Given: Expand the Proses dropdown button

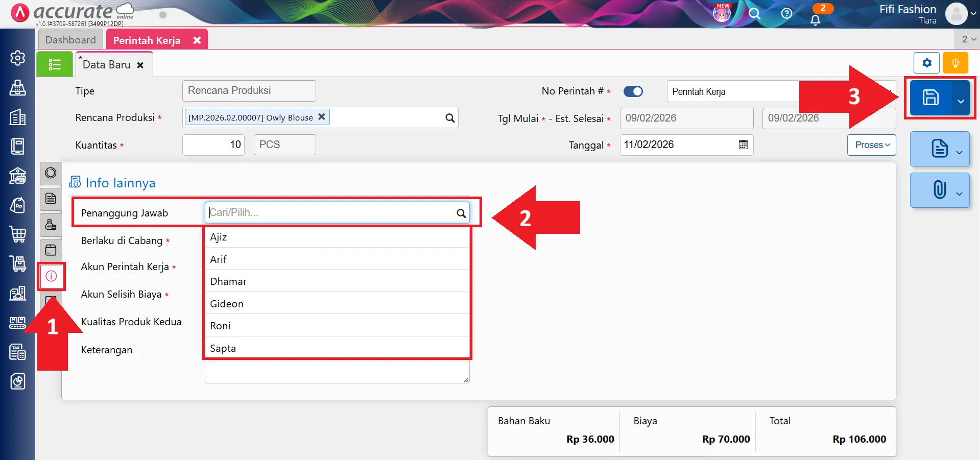Looking at the screenshot, I should point(872,145).
